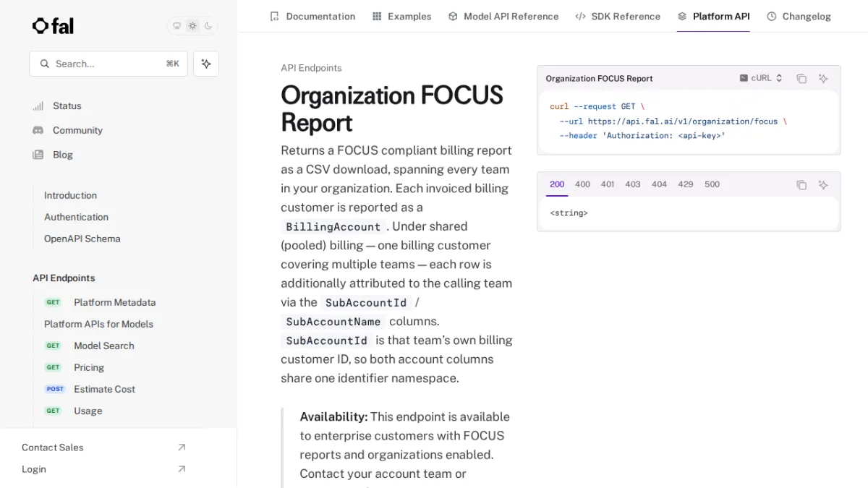Click the API Endpoints sidebar section heading
Screen dimensions: 868x488
coord(64,278)
